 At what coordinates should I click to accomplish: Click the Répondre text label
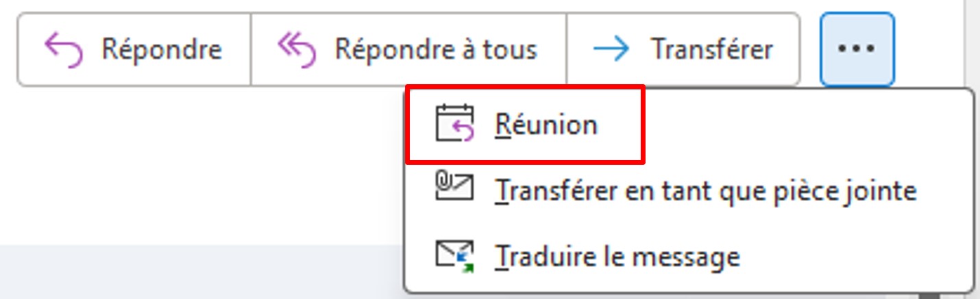point(161,50)
